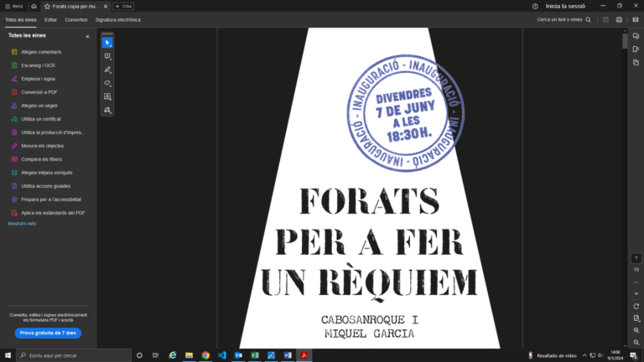
Task: Click Prova gratuïta de 7 dies button
Action: (48, 333)
